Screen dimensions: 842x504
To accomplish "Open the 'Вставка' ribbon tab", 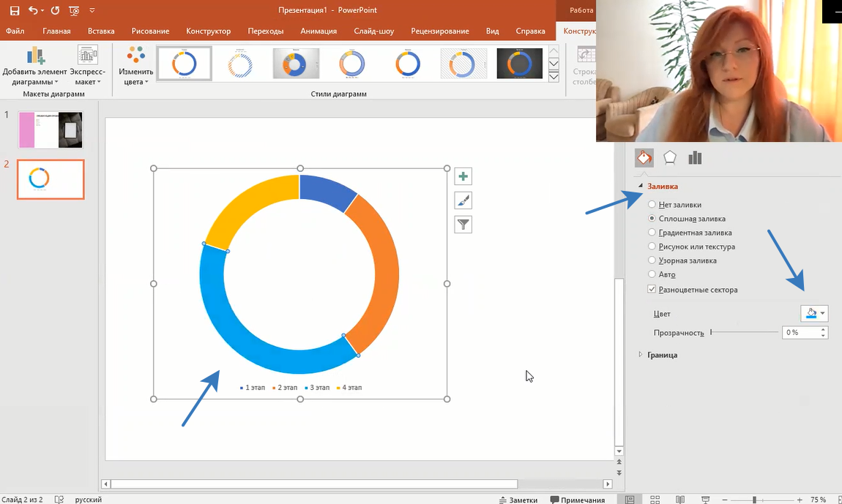I will tap(101, 31).
